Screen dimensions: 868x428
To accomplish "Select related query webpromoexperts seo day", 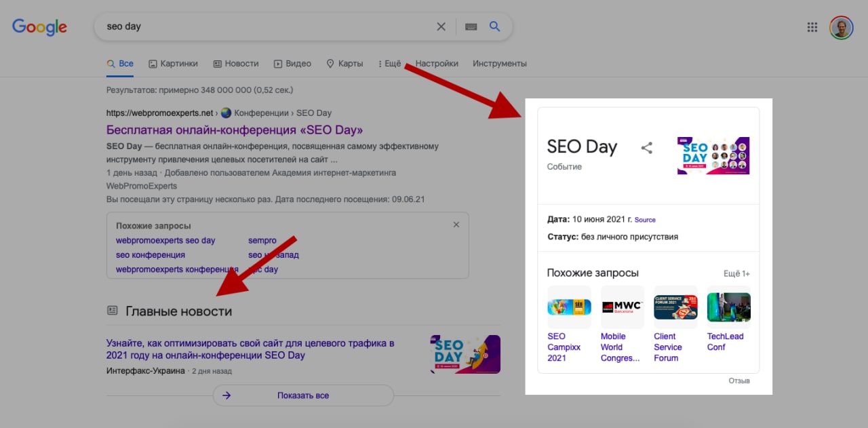I will 165,240.
